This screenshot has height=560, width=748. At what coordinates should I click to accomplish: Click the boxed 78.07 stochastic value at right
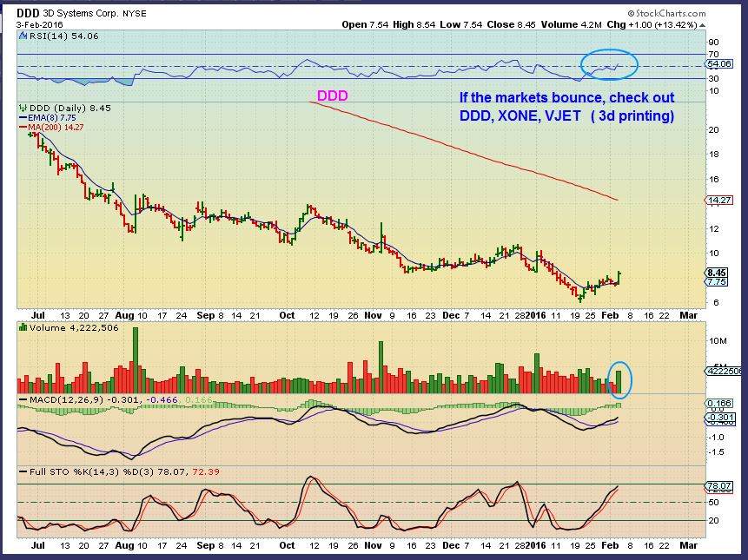click(x=719, y=486)
